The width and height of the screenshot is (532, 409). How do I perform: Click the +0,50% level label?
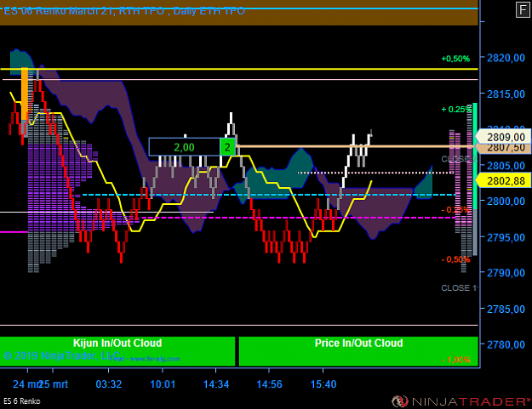455,59
